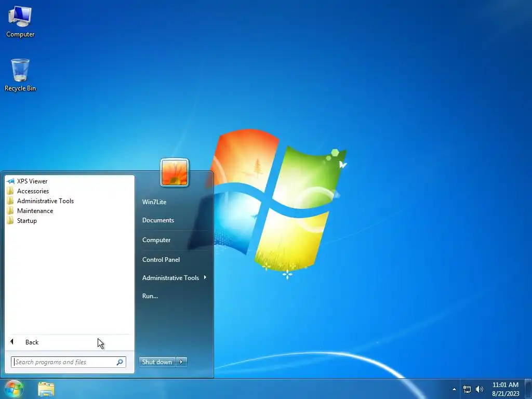
Task: Click the Maintenance folder icon
Action: (10, 211)
